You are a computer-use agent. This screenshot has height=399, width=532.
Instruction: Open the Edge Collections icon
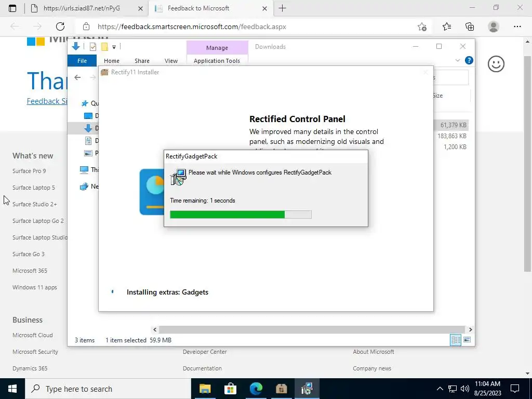point(470,26)
